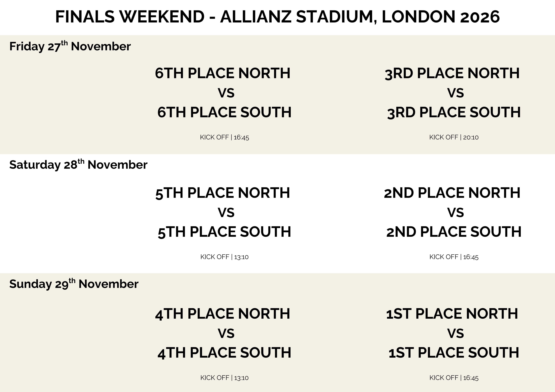Click the 3RD PLACE NORTH team text
Viewport: 555px width, 392px height.
[x=452, y=73]
